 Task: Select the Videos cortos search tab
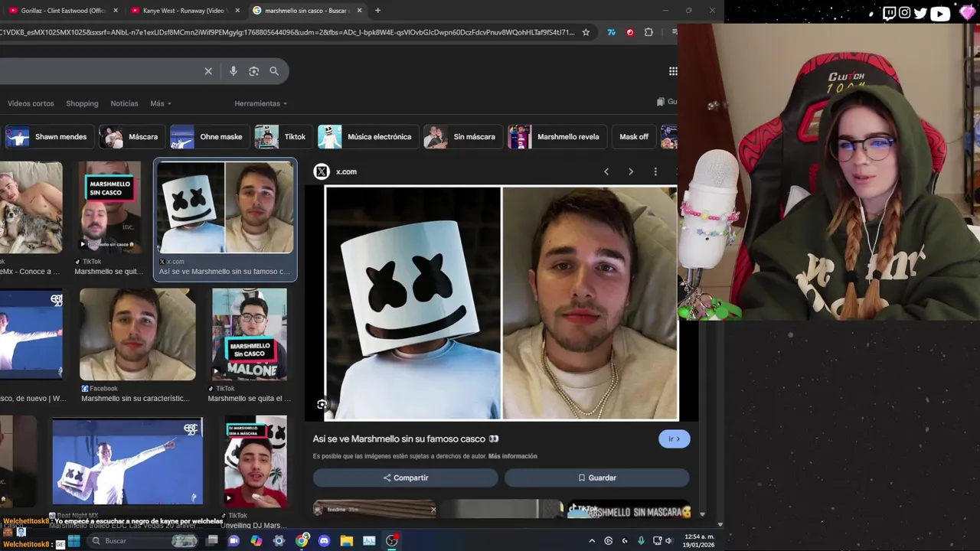pos(31,103)
